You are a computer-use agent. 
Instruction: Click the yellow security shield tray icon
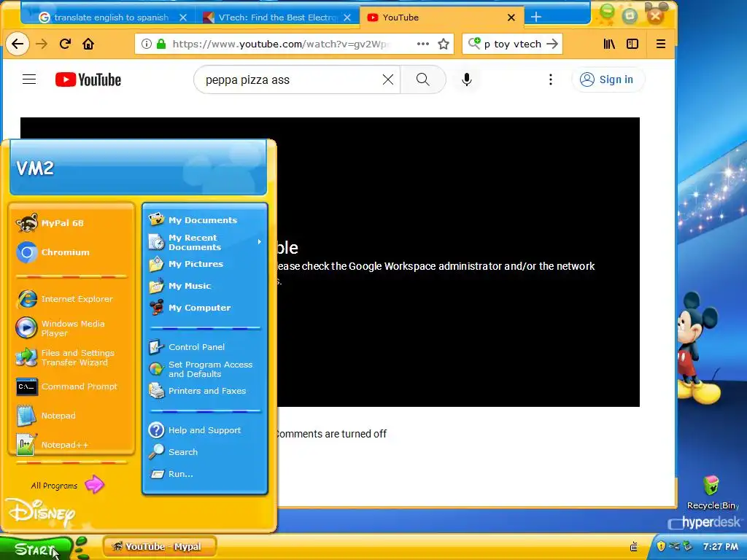[x=661, y=546]
